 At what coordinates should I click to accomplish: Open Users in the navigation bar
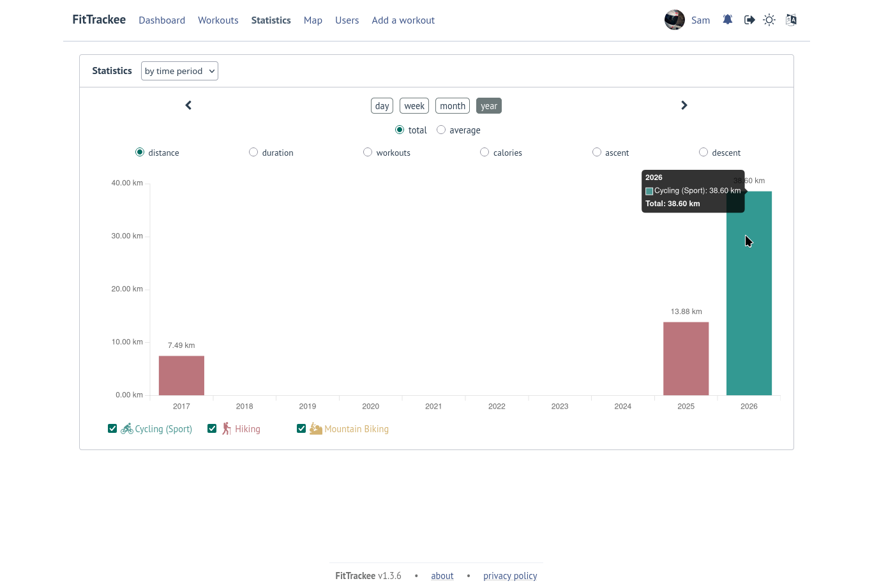pos(347,20)
